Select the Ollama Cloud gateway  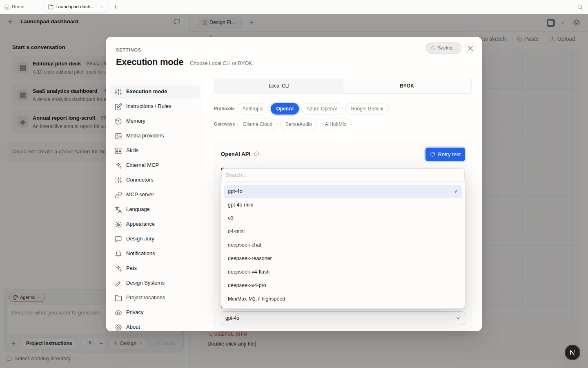coord(258,124)
